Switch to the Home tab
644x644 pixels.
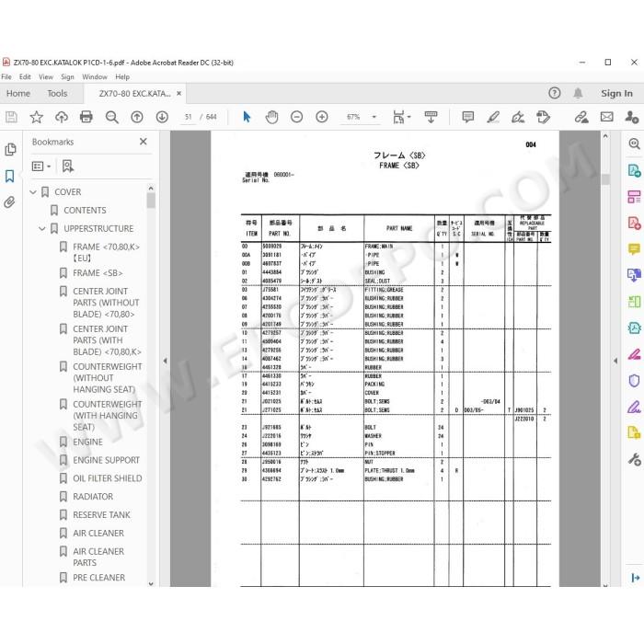pos(18,94)
